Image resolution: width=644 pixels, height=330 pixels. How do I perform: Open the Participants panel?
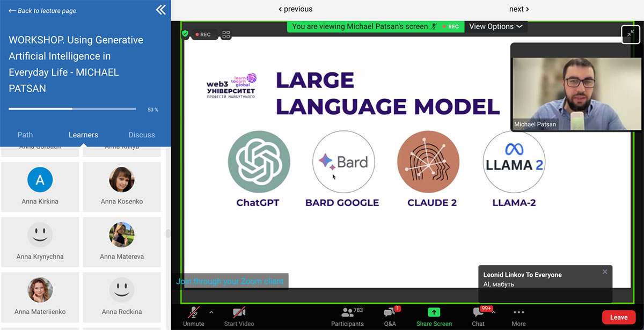tap(347, 317)
